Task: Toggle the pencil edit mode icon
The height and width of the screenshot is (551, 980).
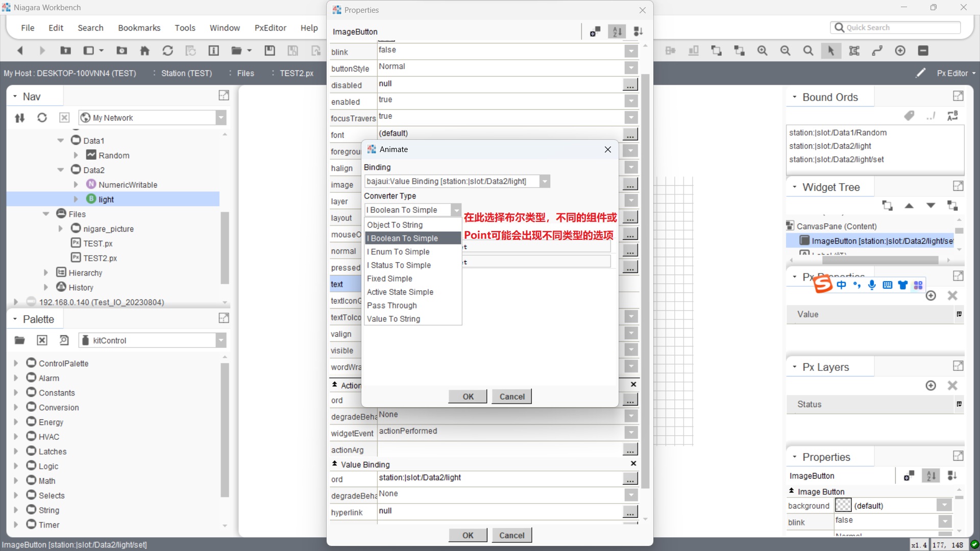Action: click(921, 73)
